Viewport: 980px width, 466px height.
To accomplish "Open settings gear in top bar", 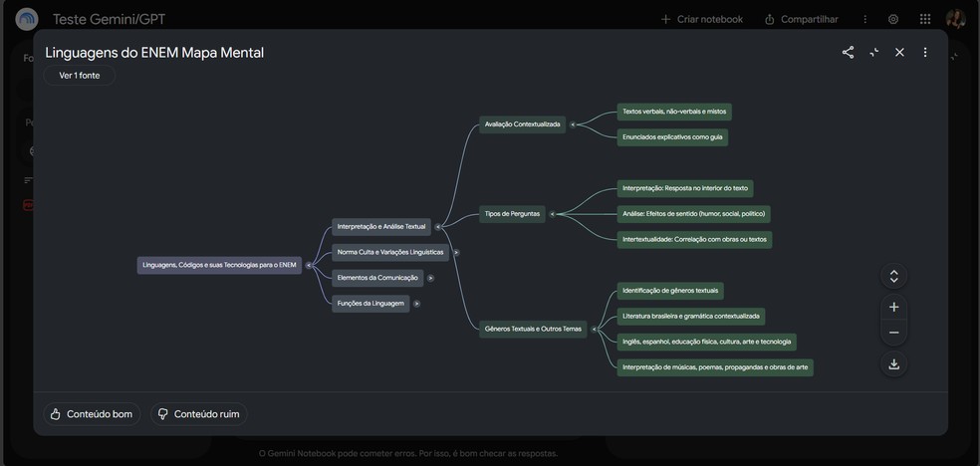I will click(x=893, y=19).
